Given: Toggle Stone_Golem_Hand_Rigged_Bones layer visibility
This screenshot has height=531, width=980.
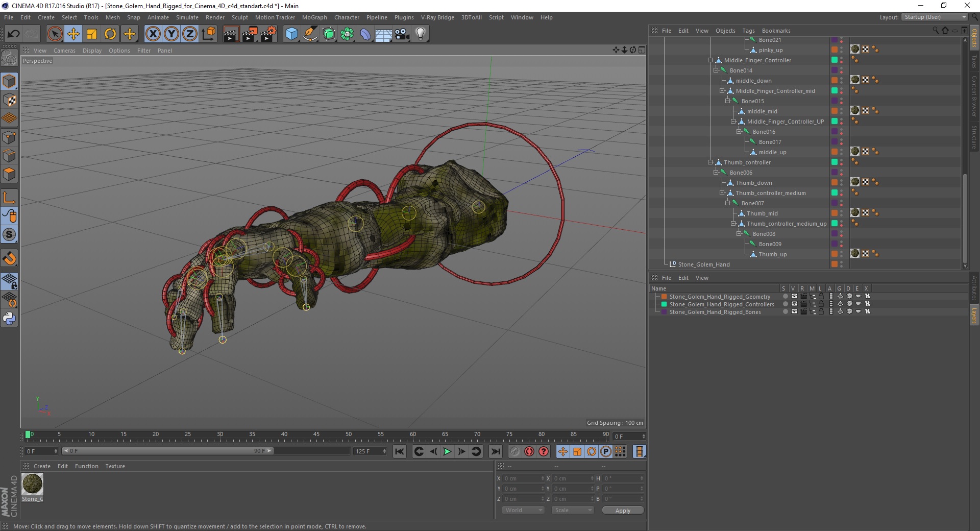Looking at the screenshot, I should [794, 311].
